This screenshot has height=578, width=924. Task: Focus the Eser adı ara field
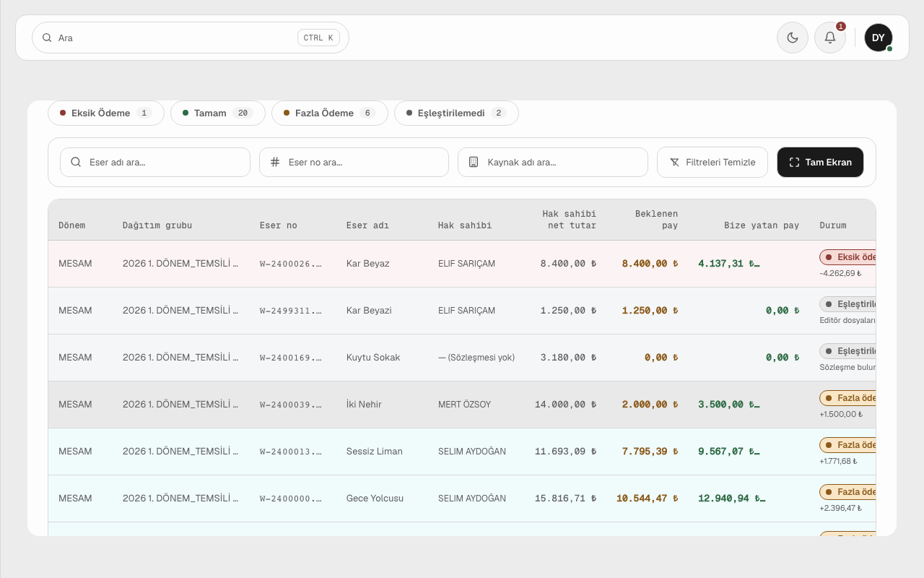155,162
